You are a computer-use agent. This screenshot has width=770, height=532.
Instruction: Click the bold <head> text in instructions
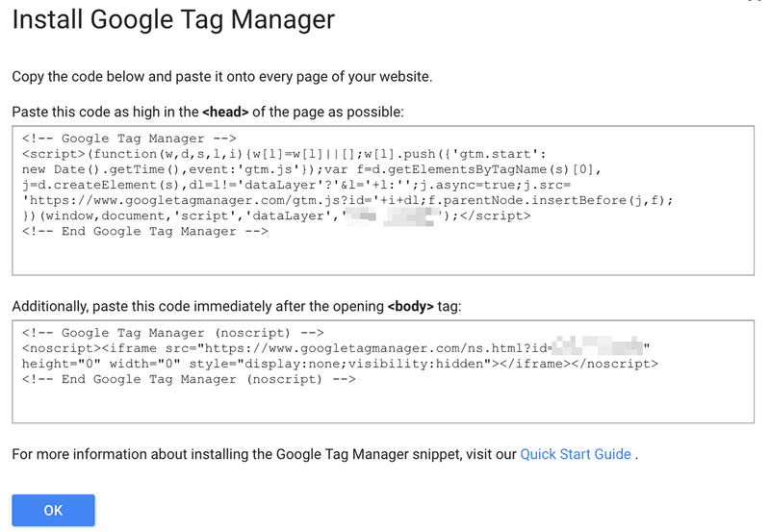click(x=225, y=112)
